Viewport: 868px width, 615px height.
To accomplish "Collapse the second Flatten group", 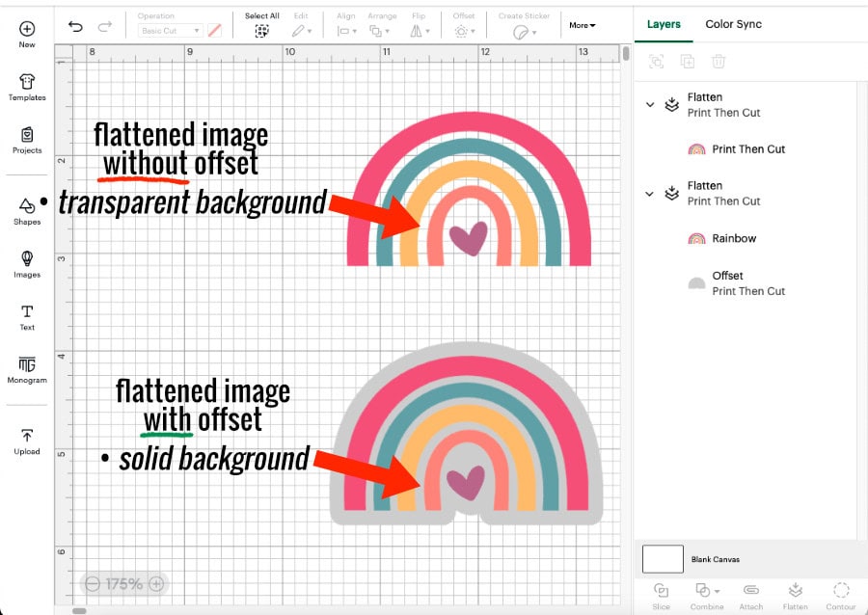I will 650,194.
